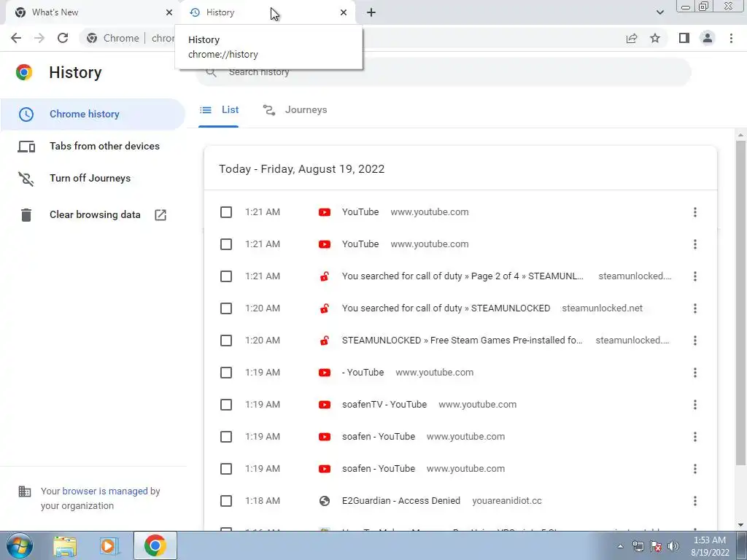This screenshot has height=560, width=747.
Task: Switch to the Journeys tab
Action: (295, 110)
